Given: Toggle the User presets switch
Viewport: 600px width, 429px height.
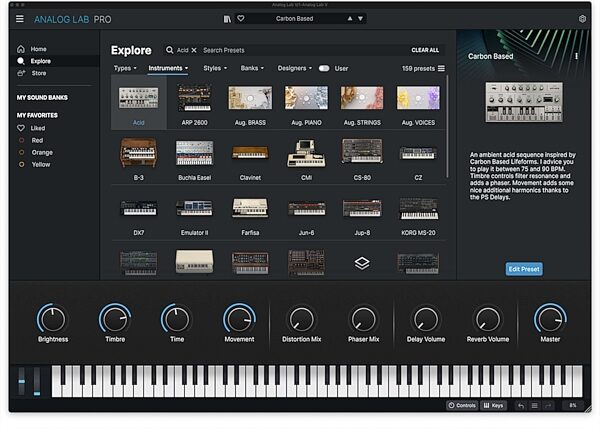Looking at the screenshot, I should (x=324, y=68).
